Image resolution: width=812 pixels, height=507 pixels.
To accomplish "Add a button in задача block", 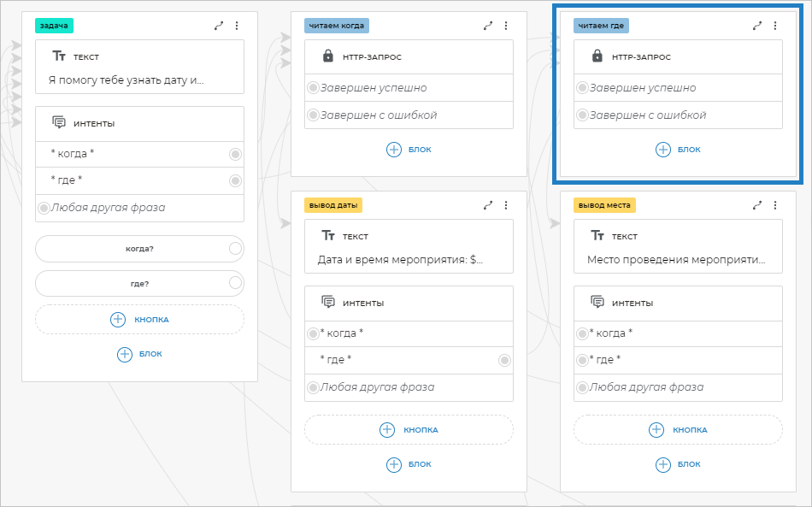I will (x=139, y=319).
